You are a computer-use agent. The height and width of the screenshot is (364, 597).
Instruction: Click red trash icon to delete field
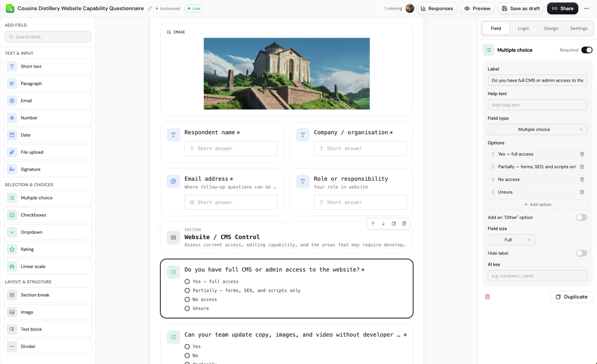pyautogui.click(x=488, y=297)
